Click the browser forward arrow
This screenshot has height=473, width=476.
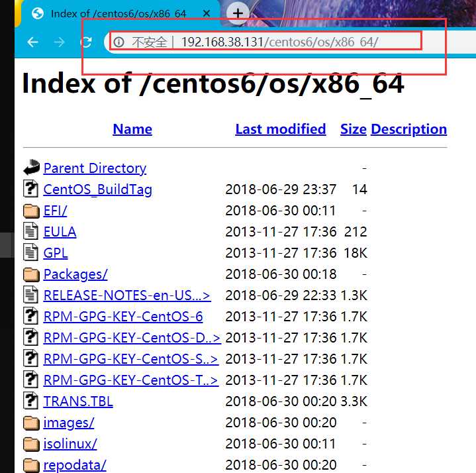59,42
